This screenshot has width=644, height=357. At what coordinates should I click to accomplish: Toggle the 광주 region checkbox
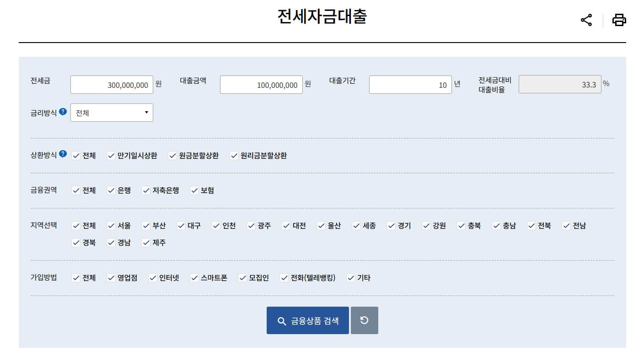(x=251, y=226)
